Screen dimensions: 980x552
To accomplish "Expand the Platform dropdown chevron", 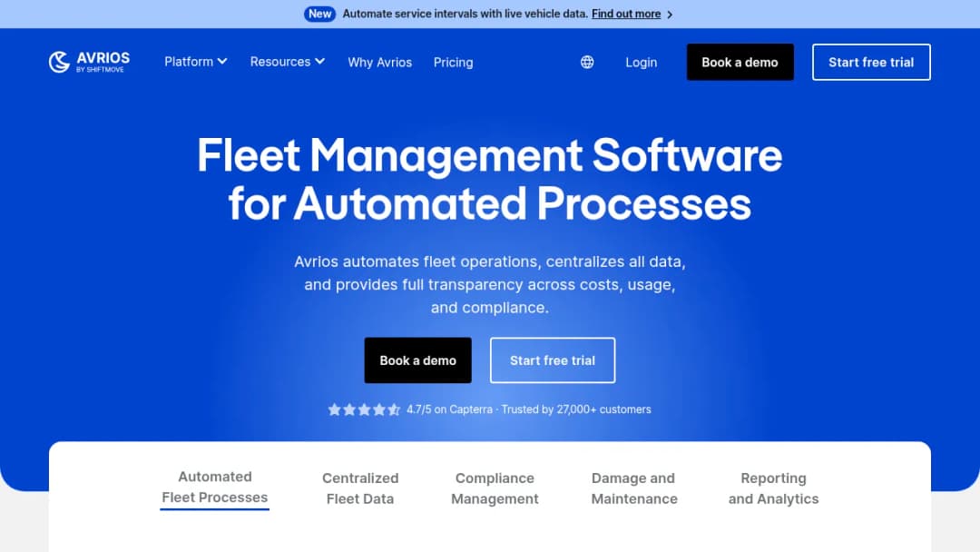I will (222, 61).
